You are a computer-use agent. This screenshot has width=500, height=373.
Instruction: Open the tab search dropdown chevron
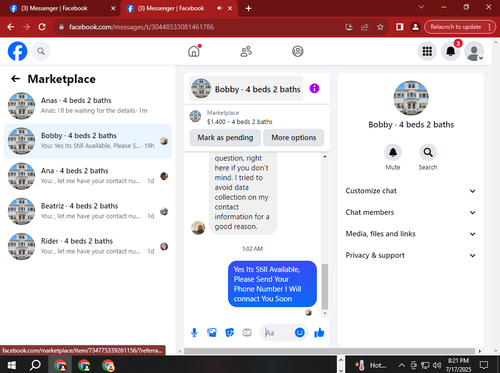tap(421, 7)
